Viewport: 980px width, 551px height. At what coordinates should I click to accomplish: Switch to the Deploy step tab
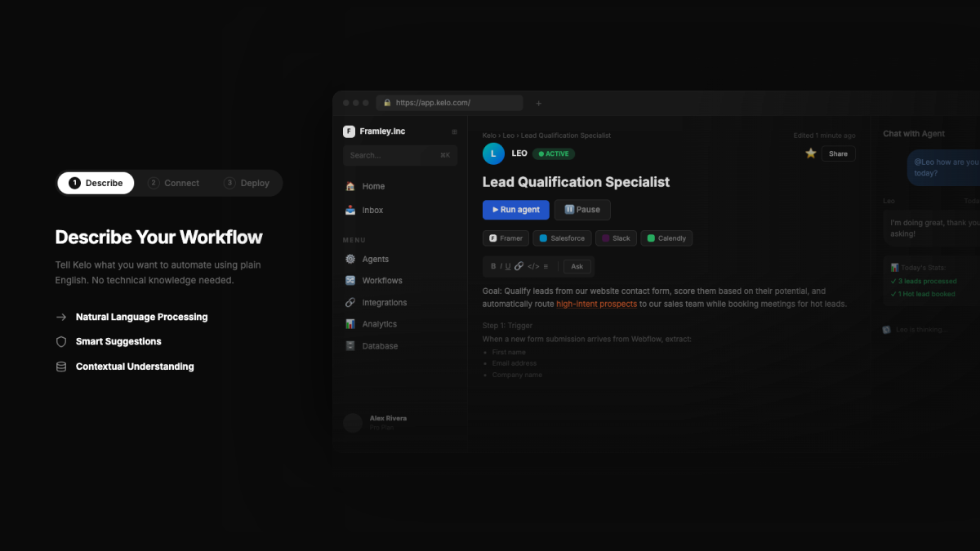tap(247, 183)
